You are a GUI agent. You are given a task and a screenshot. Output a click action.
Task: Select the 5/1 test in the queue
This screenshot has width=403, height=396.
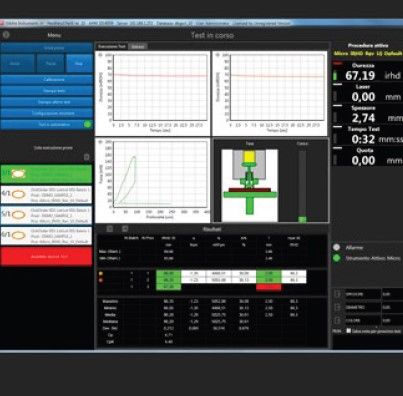[x=46, y=215]
